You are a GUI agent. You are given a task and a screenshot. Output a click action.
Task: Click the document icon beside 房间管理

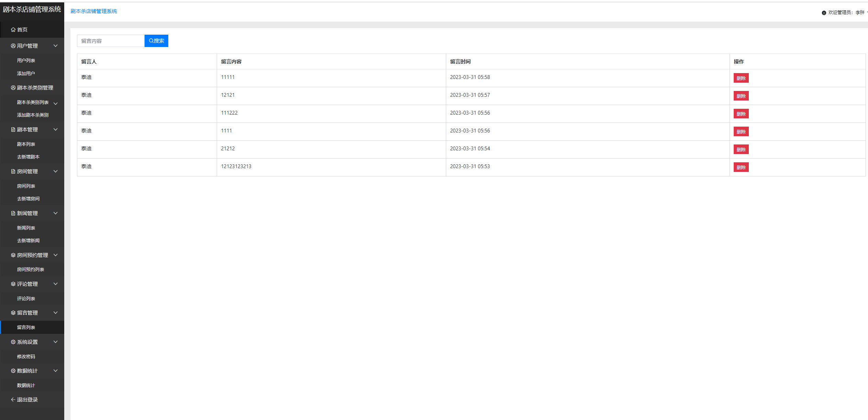pyautogui.click(x=13, y=172)
